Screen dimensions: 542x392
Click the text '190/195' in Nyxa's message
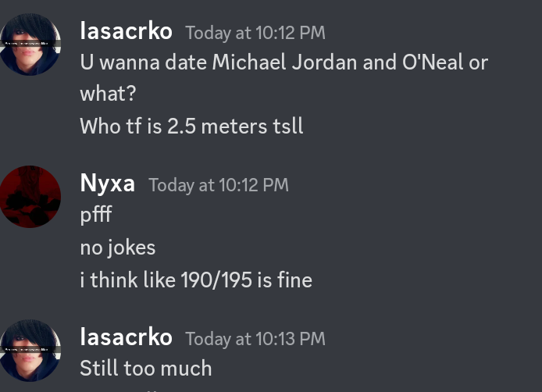(216, 280)
